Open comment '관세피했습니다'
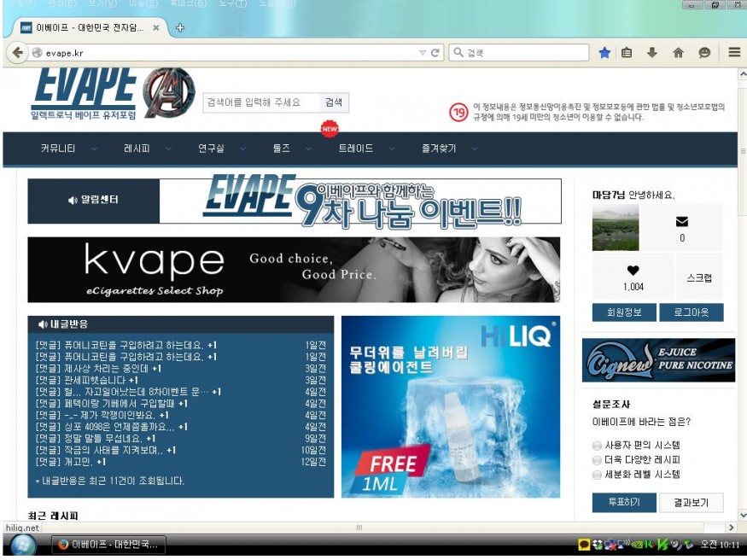The height and width of the screenshot is (560, 747). 87,380
